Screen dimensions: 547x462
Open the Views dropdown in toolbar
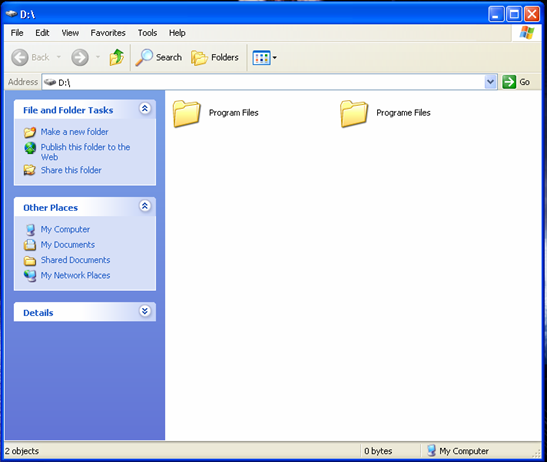(264, 58)
